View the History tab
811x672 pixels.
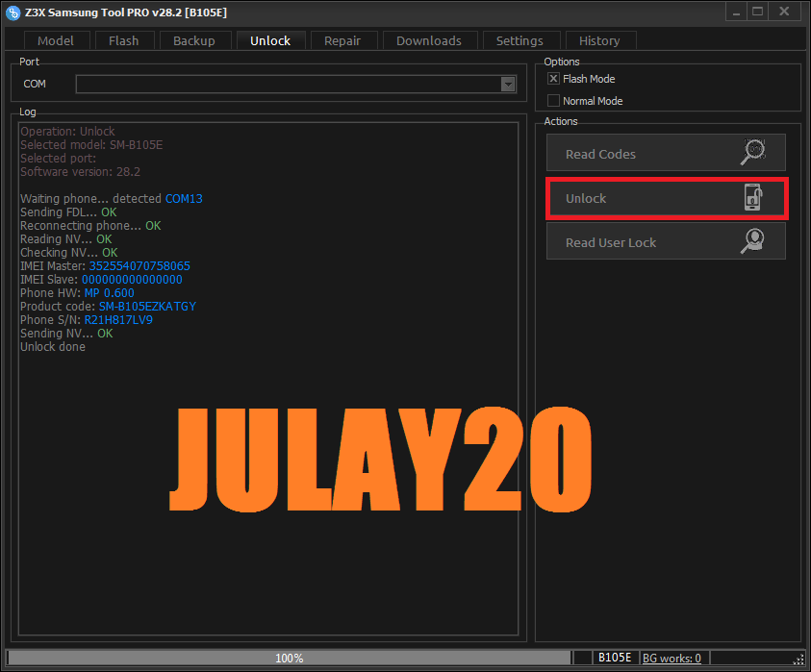(599, 40)
